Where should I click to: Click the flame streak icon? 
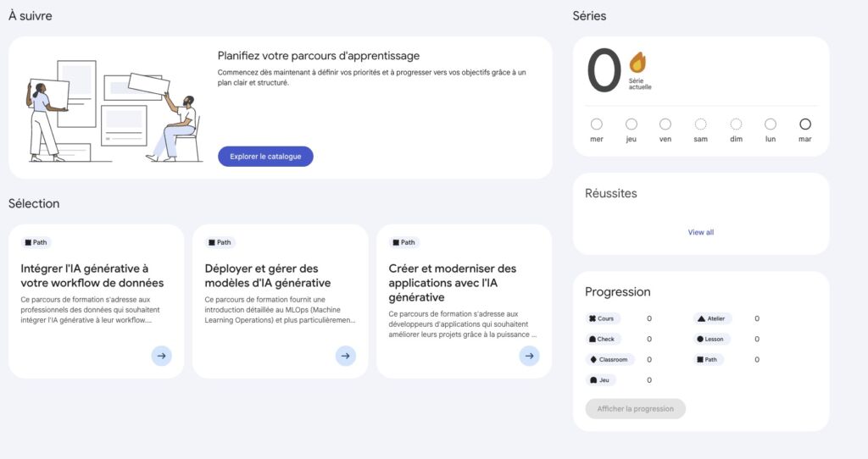pos(637,63)
